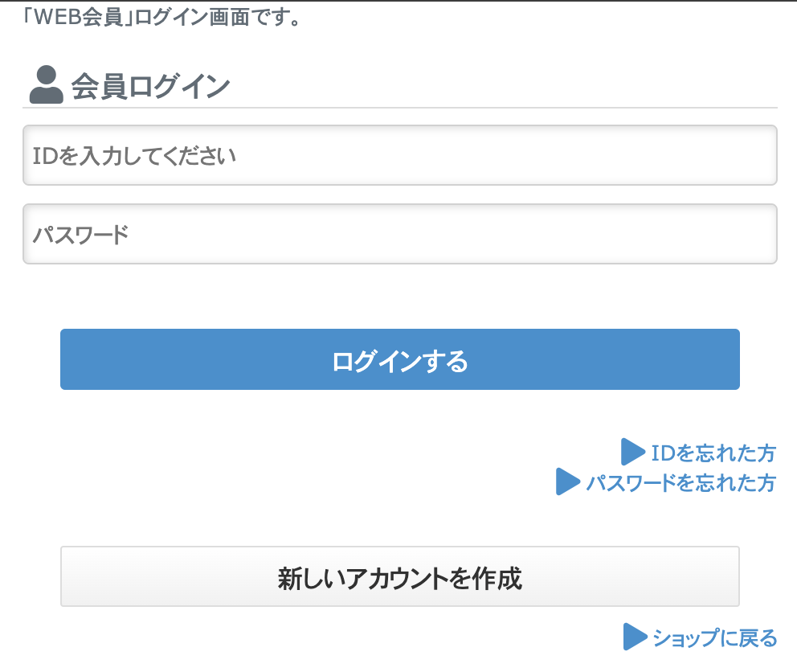Open the IDを忘れた方 link

(x=713, y=453)
